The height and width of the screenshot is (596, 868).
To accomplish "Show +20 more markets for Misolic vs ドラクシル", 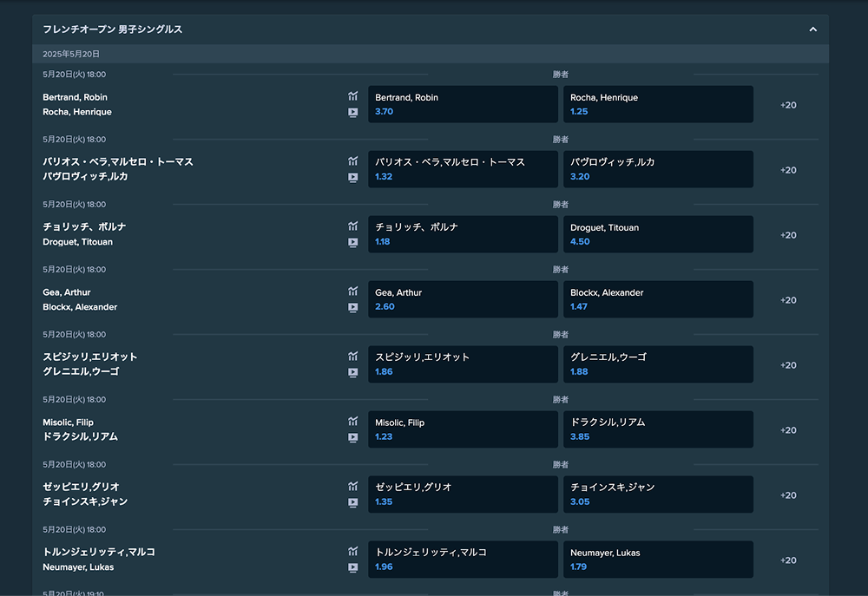I will click(x=788, y=430).
